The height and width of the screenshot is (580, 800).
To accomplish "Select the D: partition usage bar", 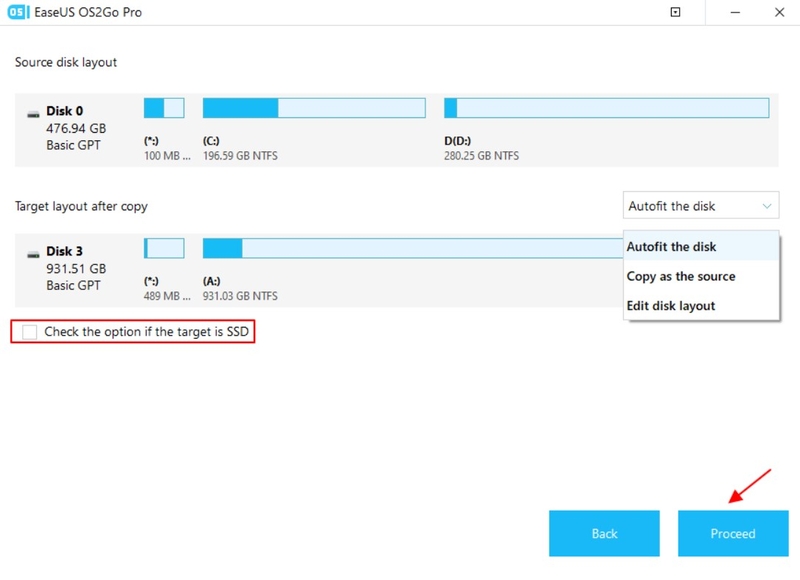I will (x=606, y=108).
